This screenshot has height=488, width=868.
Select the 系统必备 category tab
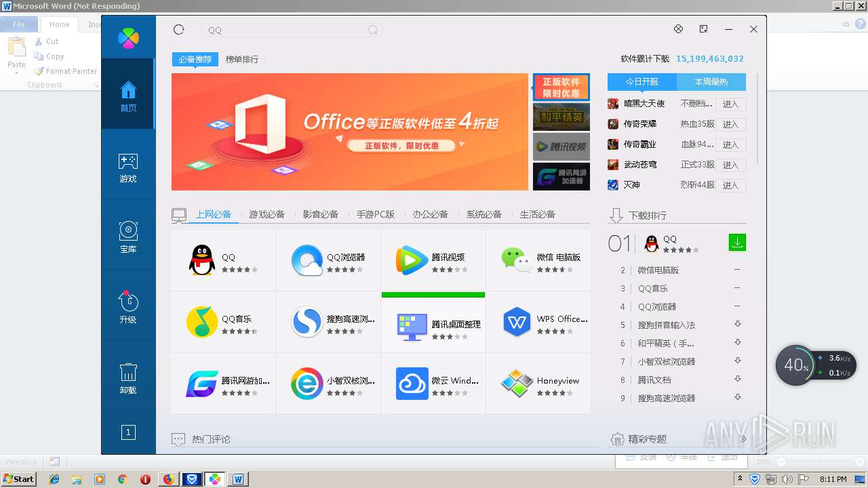484,214
